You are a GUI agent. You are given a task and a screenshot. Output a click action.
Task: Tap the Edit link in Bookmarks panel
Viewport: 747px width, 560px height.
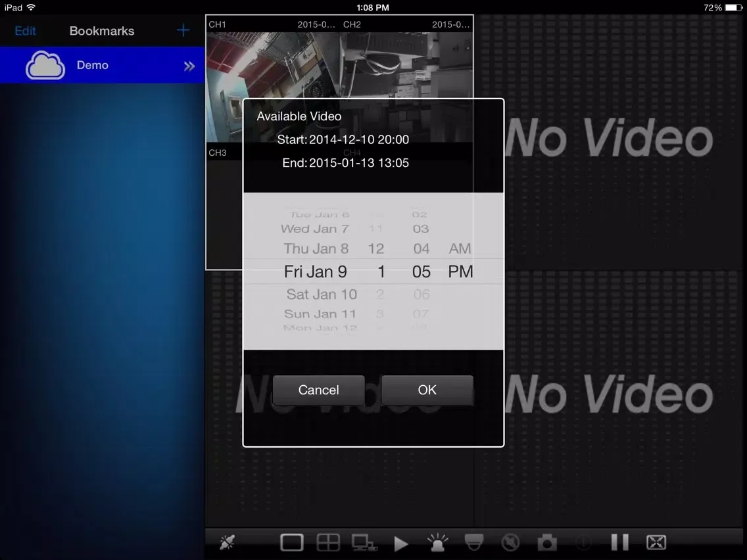tap(25, 31)
